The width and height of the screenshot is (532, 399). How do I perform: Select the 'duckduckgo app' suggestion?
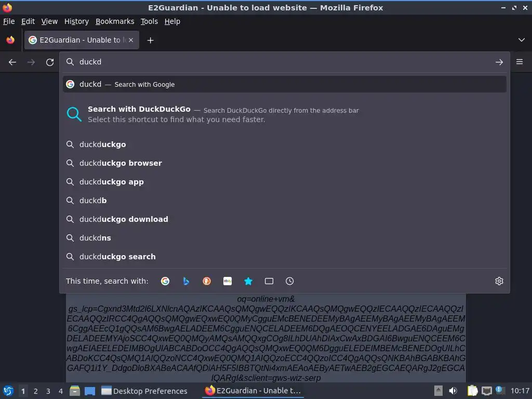coord(285,182)
